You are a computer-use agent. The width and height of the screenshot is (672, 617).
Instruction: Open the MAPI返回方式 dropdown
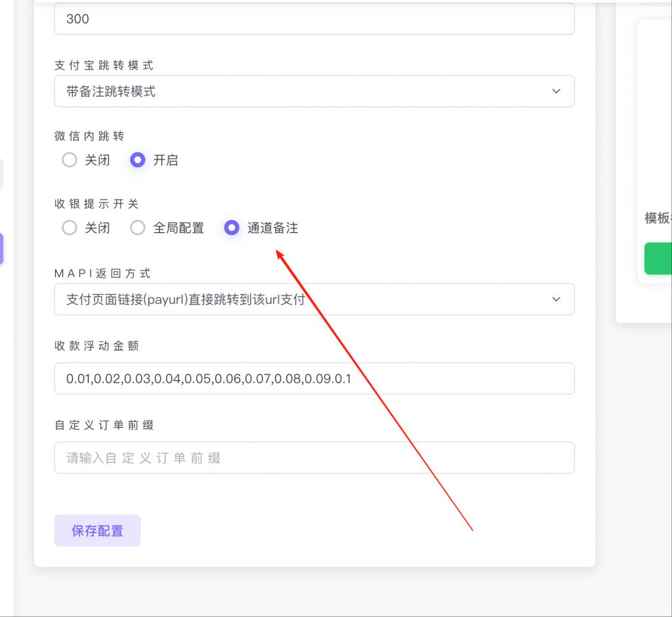point(314,299)
